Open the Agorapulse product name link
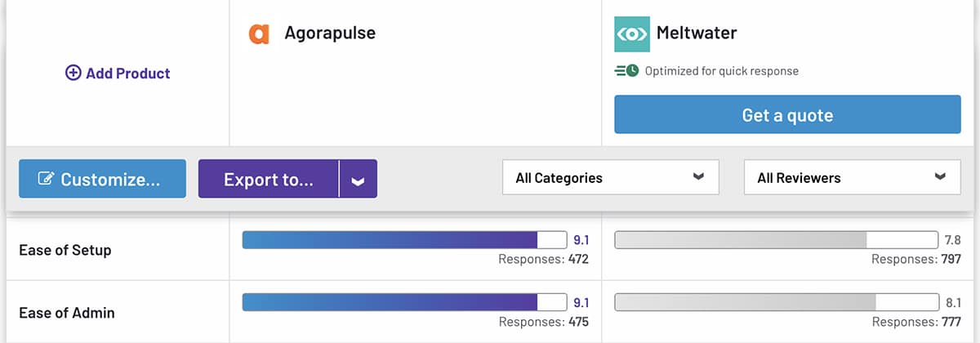 (330, 33)
